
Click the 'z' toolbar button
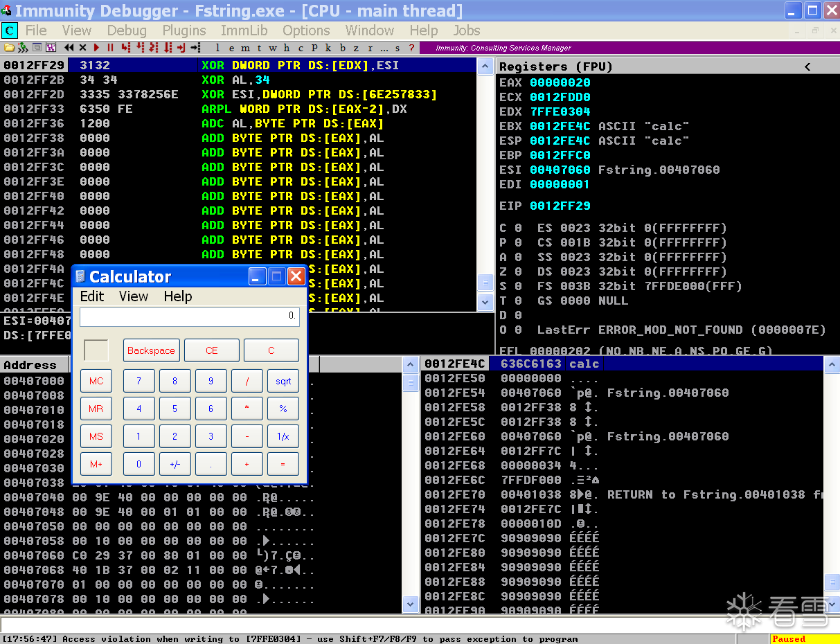pos(356,48)
